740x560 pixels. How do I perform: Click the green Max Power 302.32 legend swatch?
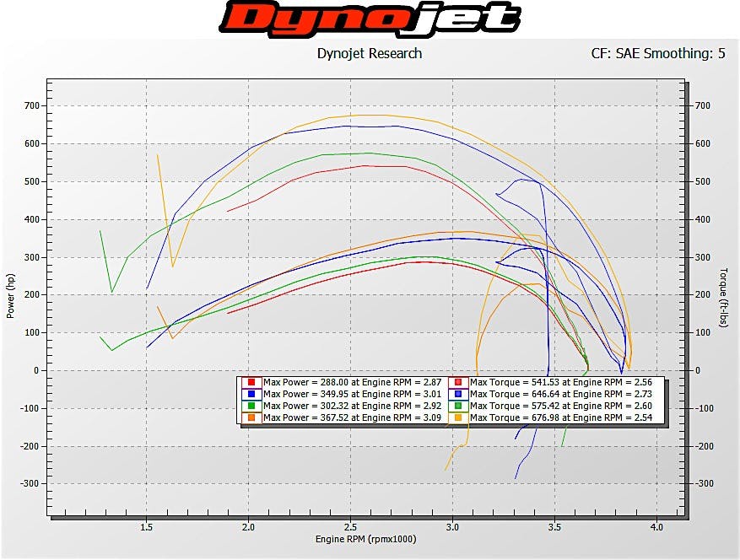(x=251, y=406)
